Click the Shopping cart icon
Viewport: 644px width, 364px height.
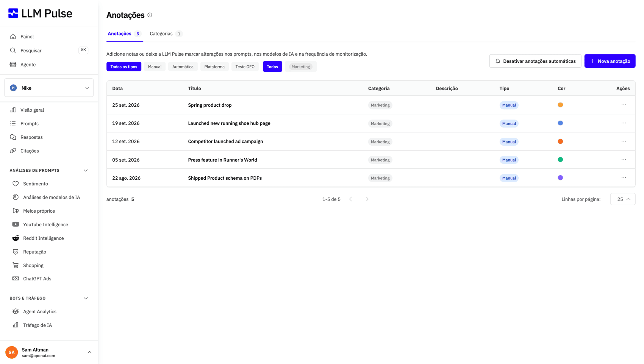(16, 265)
